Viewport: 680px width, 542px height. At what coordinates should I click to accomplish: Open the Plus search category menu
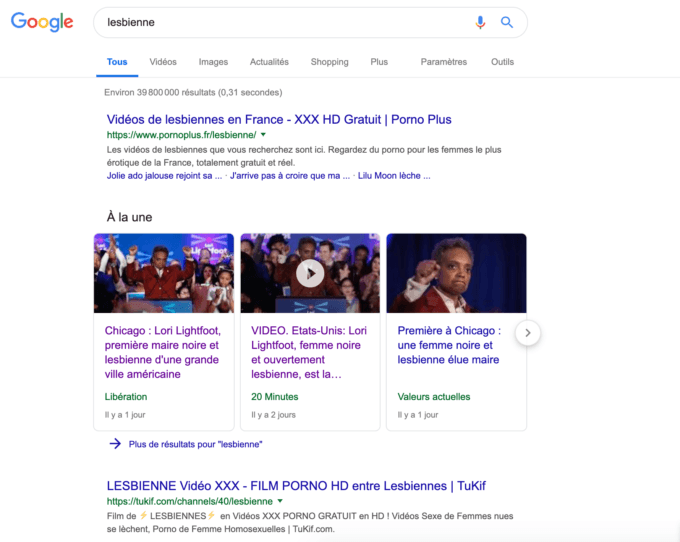point(379,62)
